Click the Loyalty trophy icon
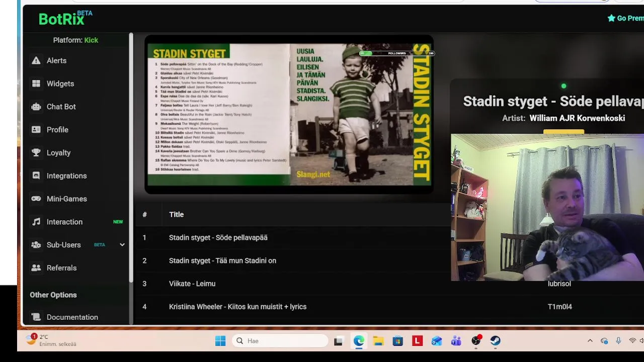Image resolution: width=644 pixels, height=362 pixels. pyautogui.click(x=36, y=153)
